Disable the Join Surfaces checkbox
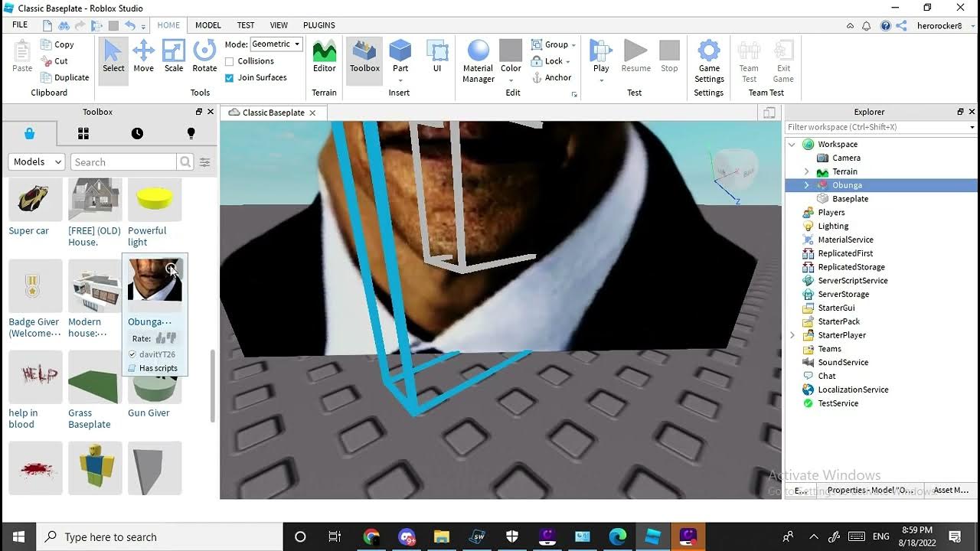Image resolution: width=980 pixels, height=551 pixels. [x=230, y=77]
